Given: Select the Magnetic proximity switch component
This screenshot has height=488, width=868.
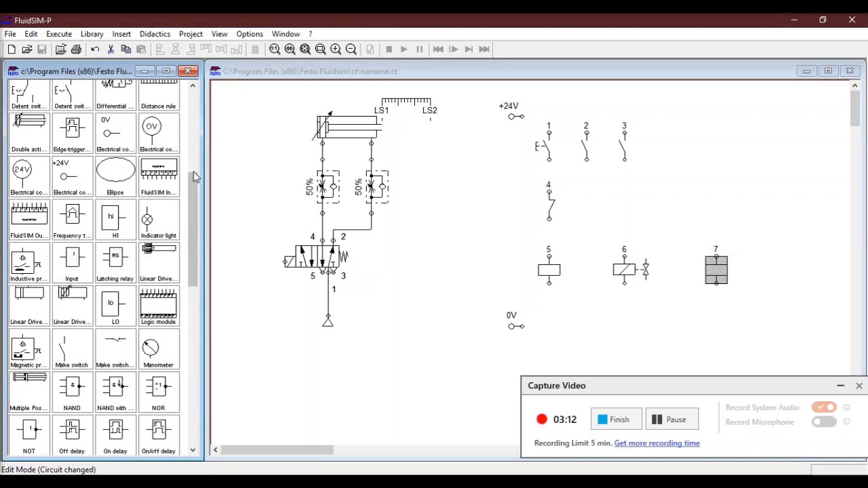Looking at the screenshot, I should (29, 350).
